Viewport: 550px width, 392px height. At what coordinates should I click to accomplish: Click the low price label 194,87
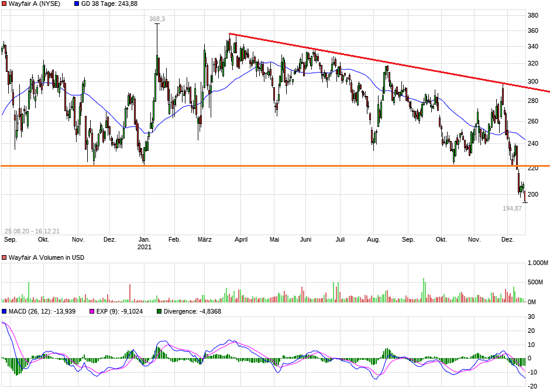512,209
